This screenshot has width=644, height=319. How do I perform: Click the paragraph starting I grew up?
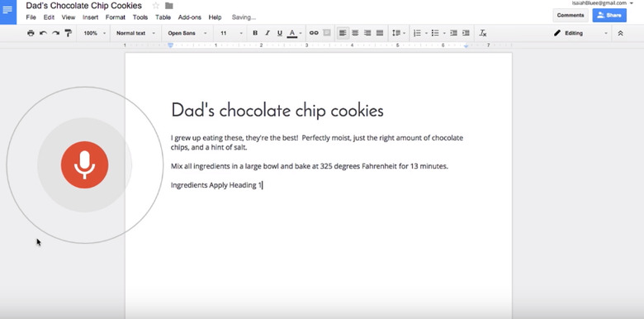click(317, 143)
